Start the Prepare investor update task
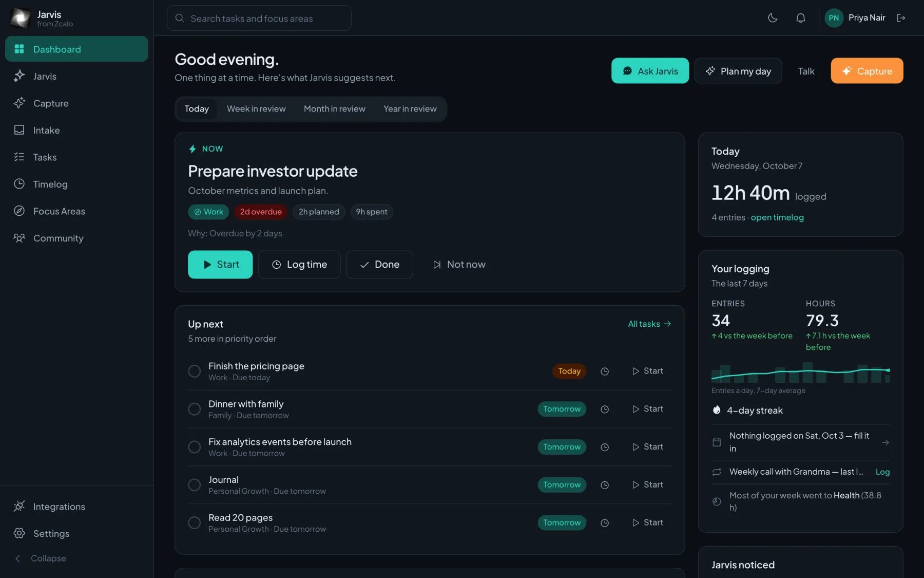This screenshot has width=924, height=578. (220, 265)
